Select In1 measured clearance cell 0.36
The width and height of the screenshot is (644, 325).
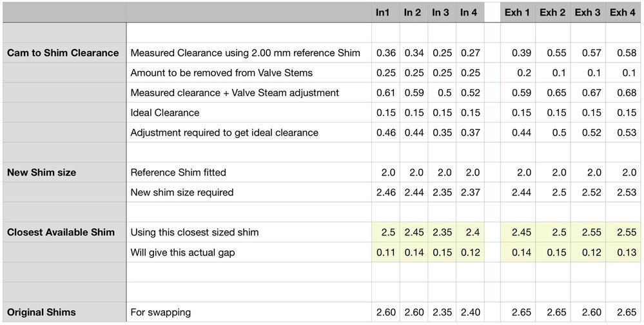point(385,53)
